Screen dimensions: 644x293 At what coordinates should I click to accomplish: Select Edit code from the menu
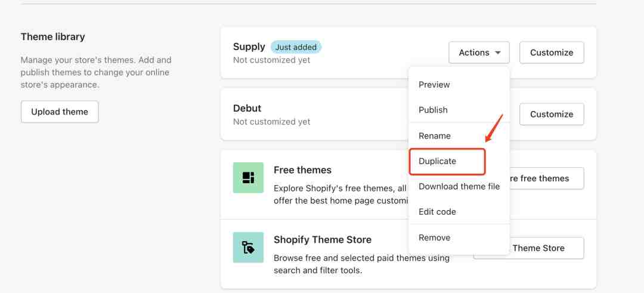pyautogui.click(x=437, y=212)
